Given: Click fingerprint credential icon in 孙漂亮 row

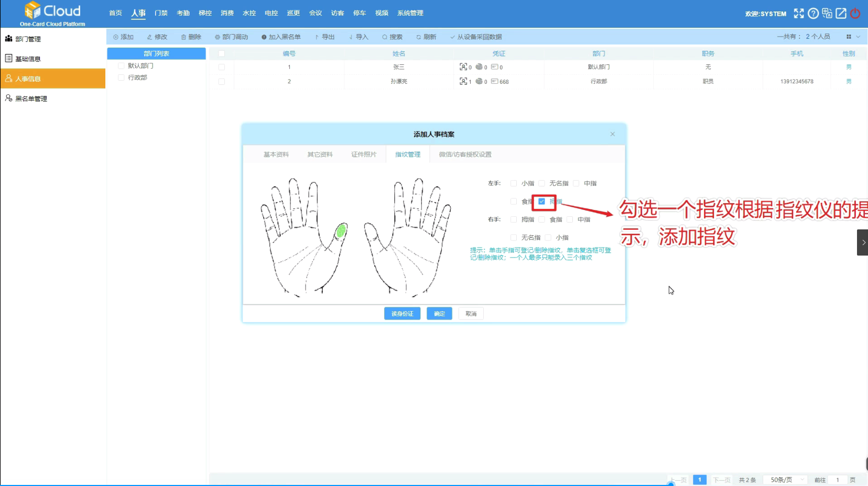Looking at the screenshot, I should pos(479,81).
